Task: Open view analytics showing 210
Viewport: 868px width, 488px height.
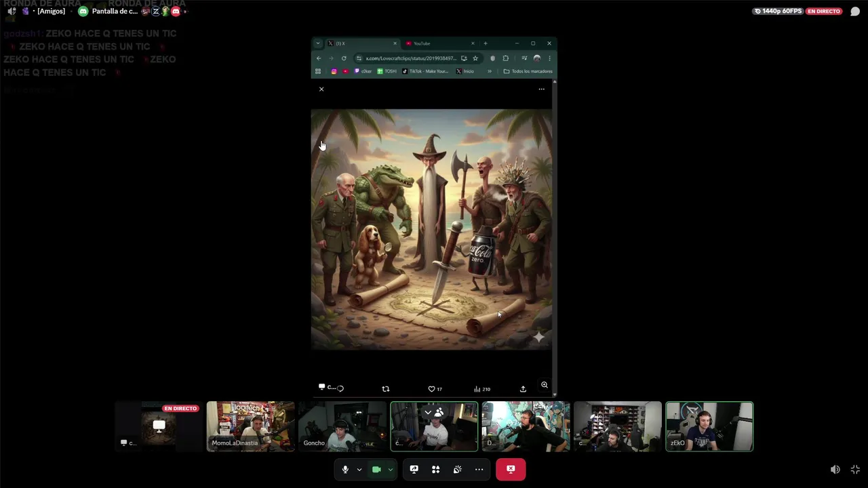Action: click(482, 389)
